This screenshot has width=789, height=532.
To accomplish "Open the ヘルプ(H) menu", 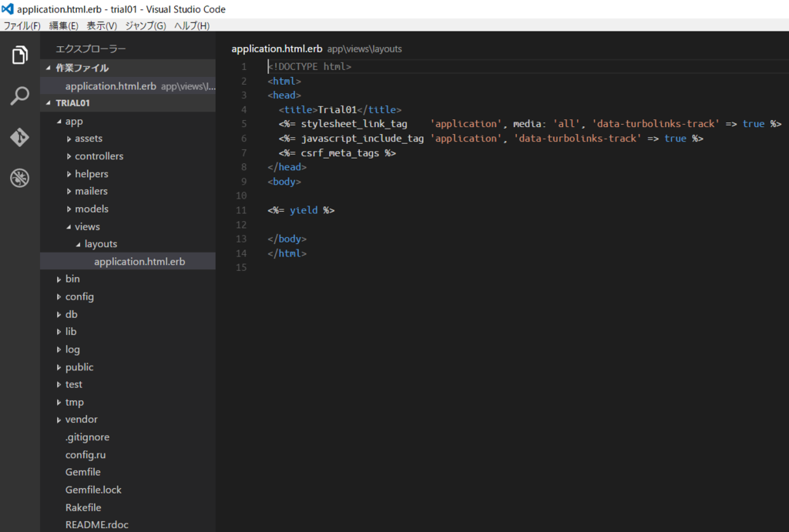I will 192,25.
